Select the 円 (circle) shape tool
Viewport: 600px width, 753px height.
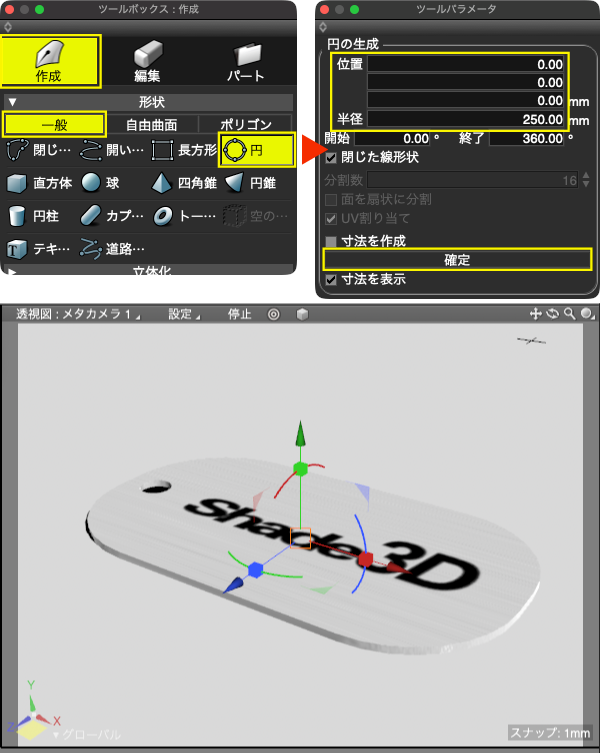click(x=257, y=150)
